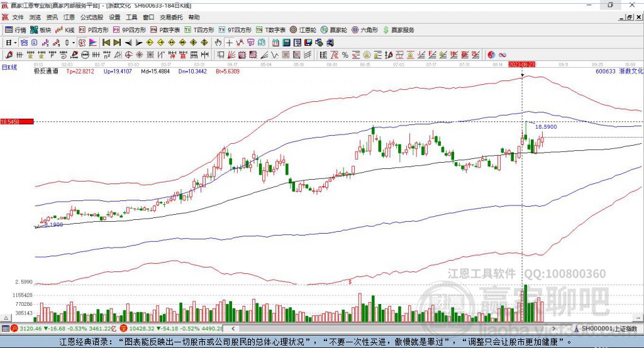Click the 赢家服务 button
This screenshot has width=644, height=348.
pyautogui.click(x=398, y=30)
